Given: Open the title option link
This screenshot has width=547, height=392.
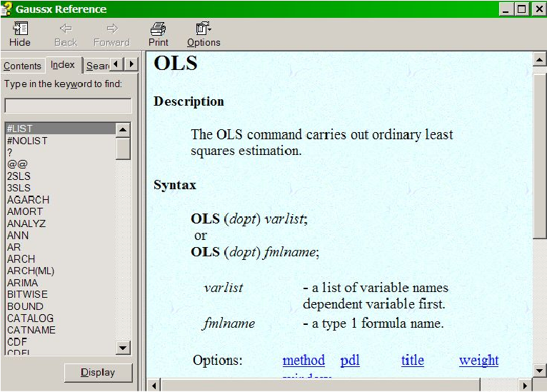Looking at the screenshot, I should pos(412,360).
